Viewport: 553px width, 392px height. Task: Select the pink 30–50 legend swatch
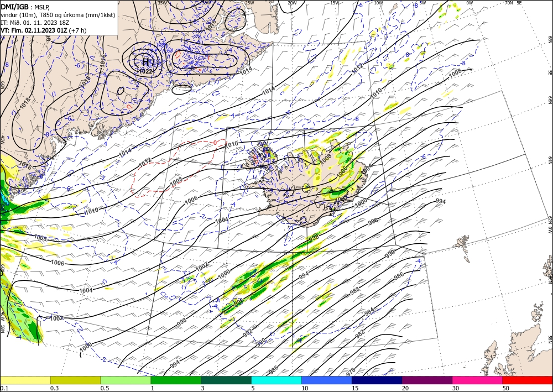pyautogui.click(x=478, y=380)
